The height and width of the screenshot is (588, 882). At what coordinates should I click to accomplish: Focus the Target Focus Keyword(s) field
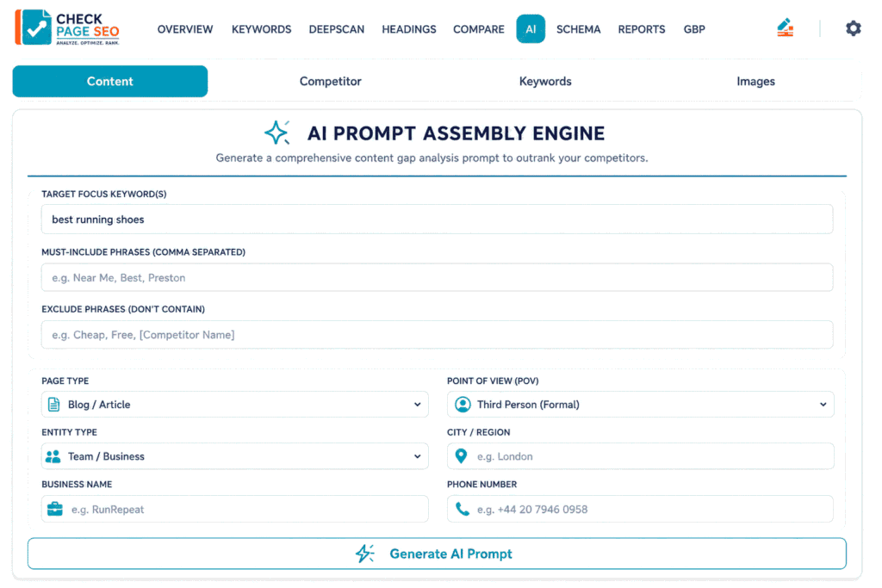[437, 220]
